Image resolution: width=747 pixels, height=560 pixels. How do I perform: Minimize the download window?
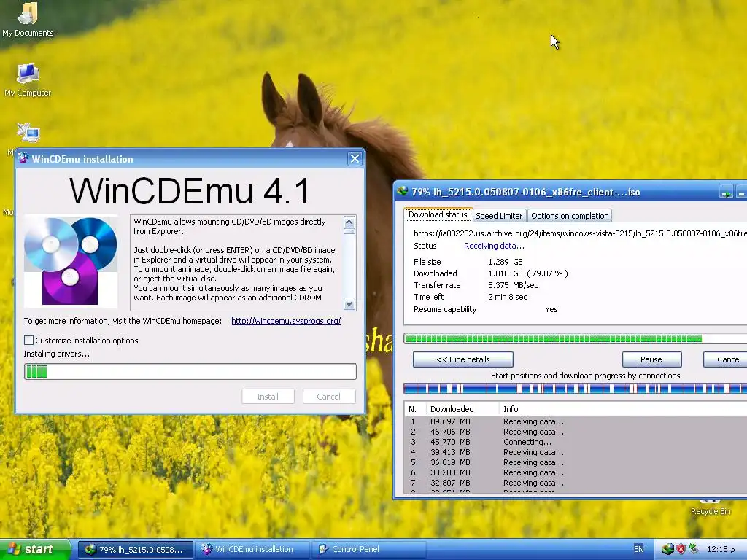tap(741, 192)
